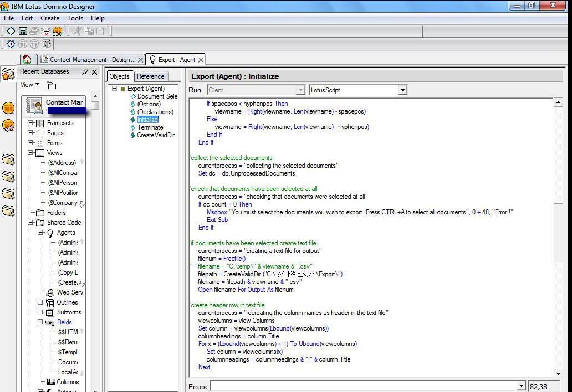Click the Outlines tree icon
This screenshot has width=572, height=392.
tap(50, 302)
